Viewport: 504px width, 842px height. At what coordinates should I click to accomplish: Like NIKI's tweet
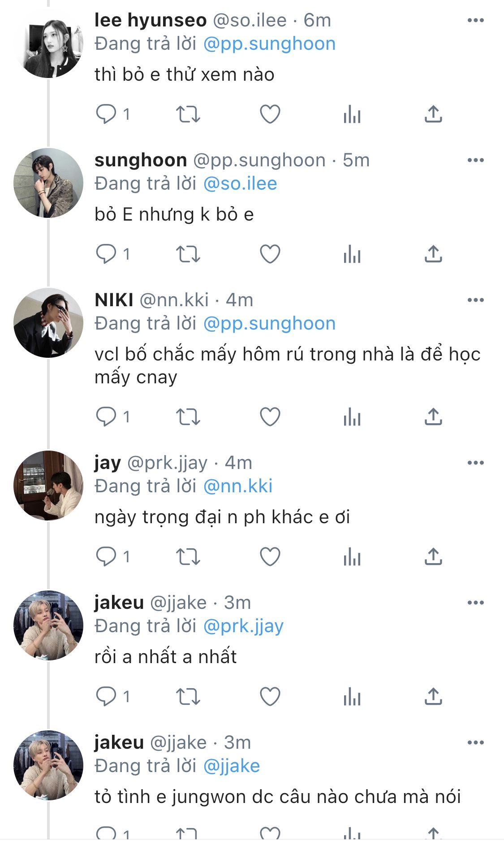click(270, 417)
